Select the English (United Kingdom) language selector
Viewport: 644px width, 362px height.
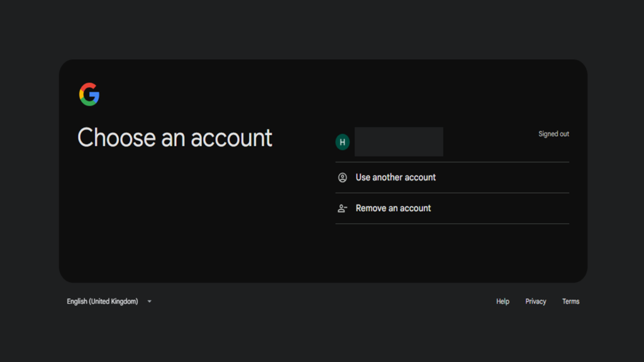click(x=109, y=302)
